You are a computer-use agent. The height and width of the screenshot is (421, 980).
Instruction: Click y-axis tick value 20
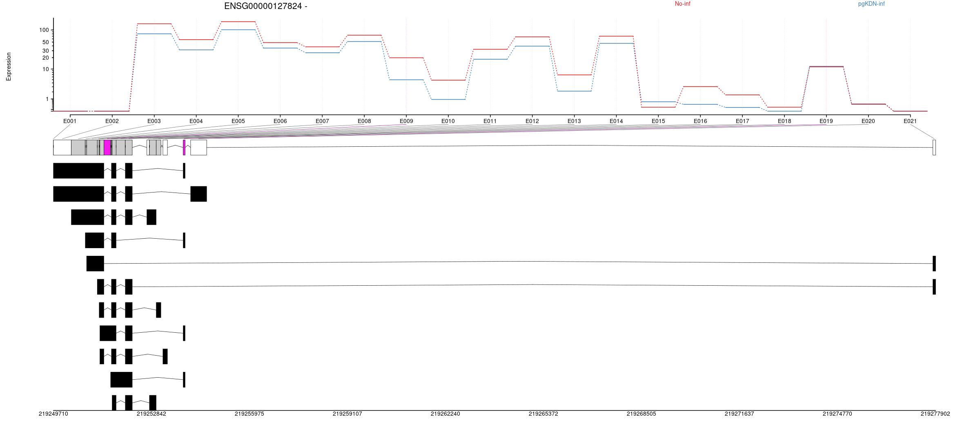(x=46, y=58)
